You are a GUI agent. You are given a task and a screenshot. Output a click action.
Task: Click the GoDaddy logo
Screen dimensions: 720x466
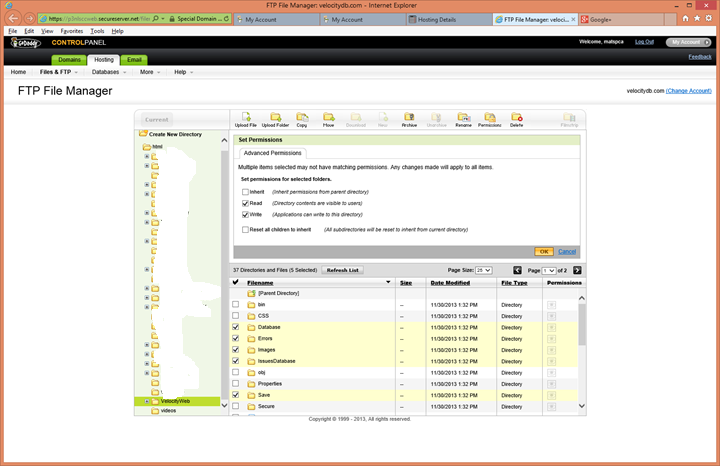tap(26, 43)
